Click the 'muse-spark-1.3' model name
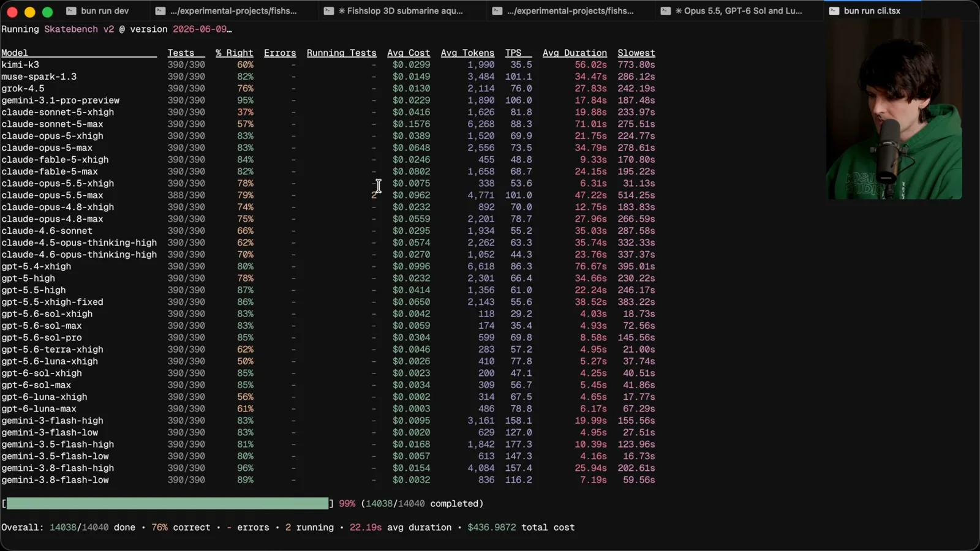 (39, 77)
